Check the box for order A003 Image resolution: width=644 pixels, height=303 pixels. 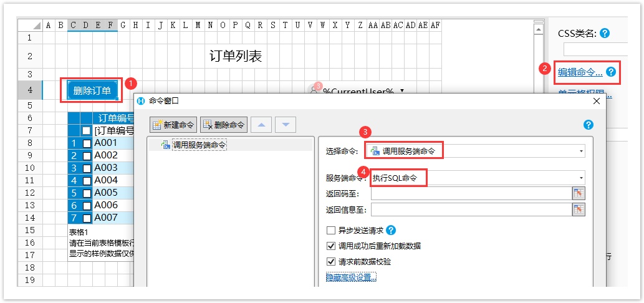point(87,168)
